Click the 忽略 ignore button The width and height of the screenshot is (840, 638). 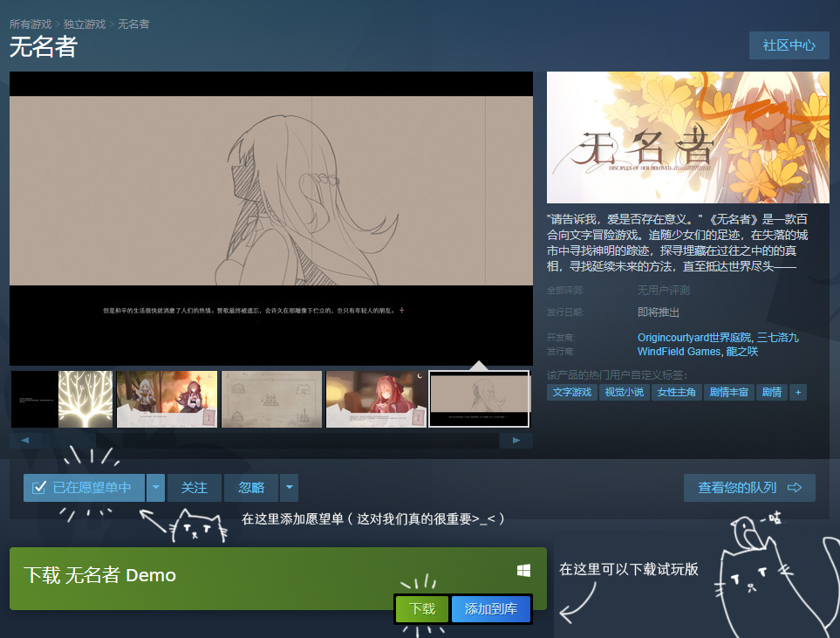[x=251, y=487]
